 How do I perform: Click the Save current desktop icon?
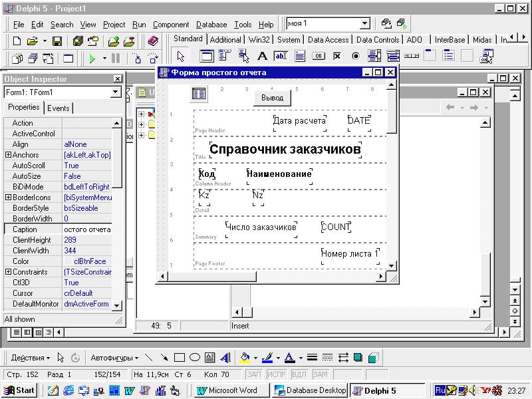[x=386, y=23]
